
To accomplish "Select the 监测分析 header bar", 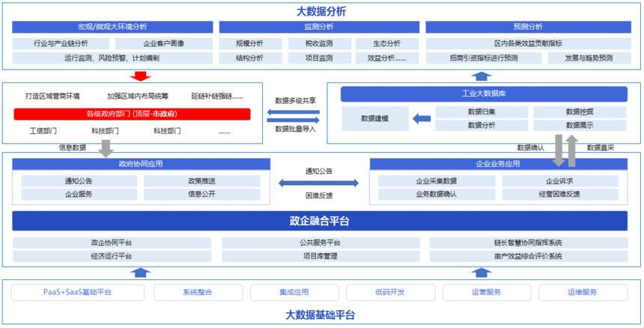I will click(319, 27).
